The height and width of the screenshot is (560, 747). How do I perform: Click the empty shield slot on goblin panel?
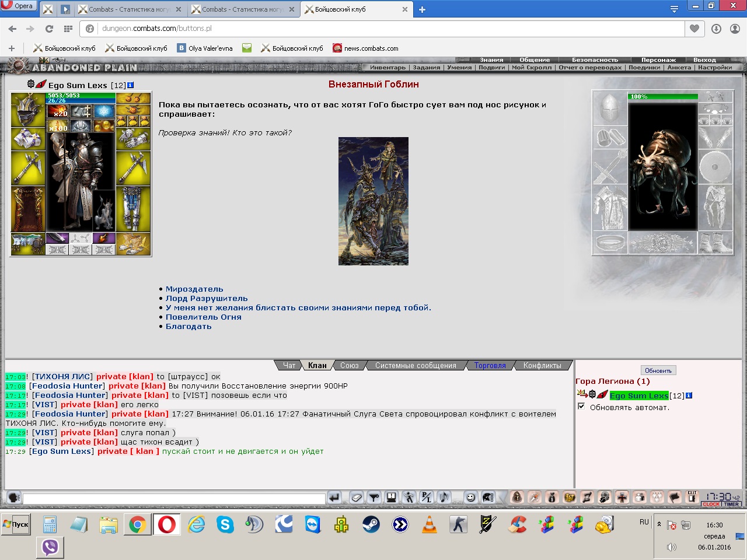click(x=715, y=168)
